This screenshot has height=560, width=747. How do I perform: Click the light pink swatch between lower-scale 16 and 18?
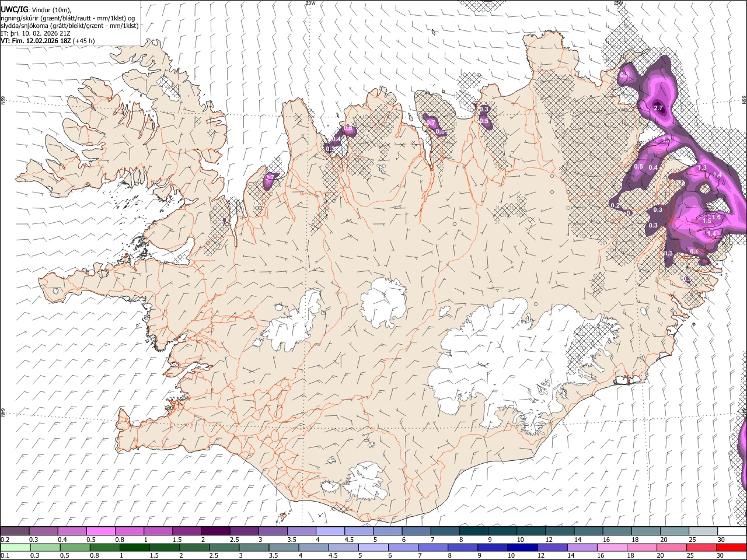click(612, 547)
